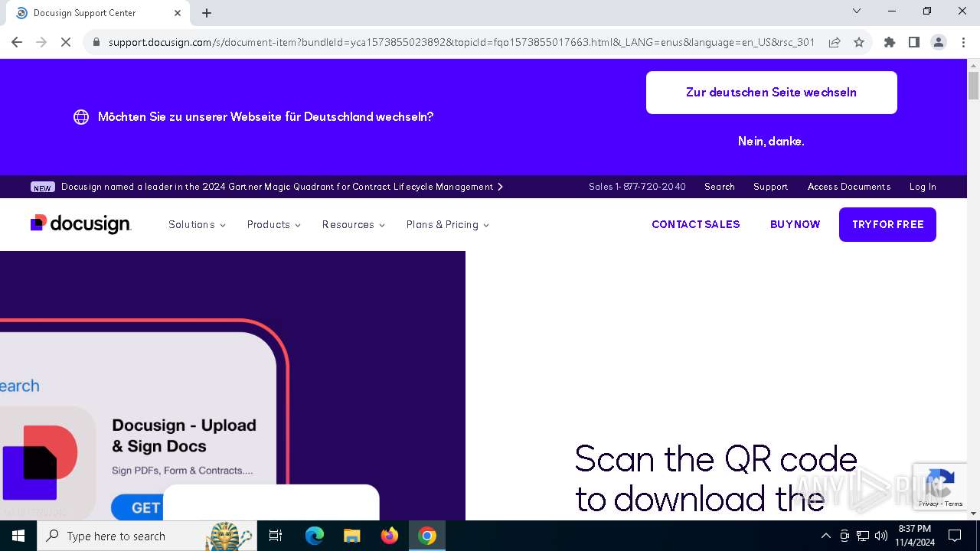
Task: Click the site lock icon in address bar
Action: pyautogui.click(x=96, y=42)
